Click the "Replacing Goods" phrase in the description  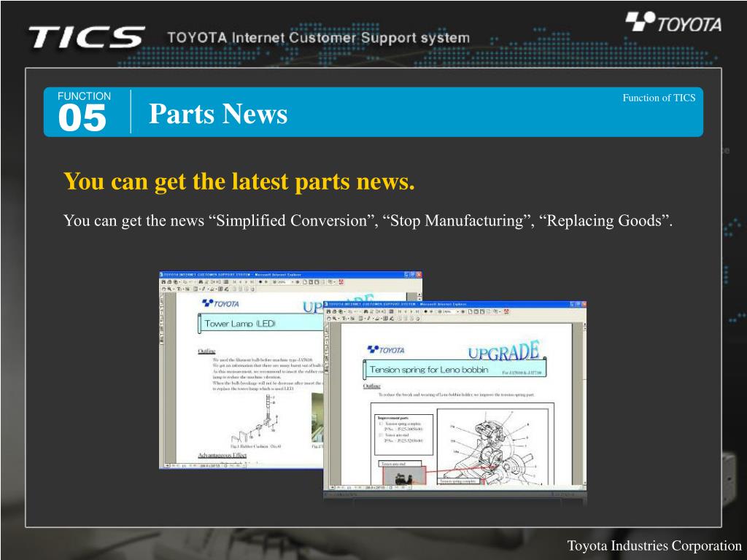(603, 220)
